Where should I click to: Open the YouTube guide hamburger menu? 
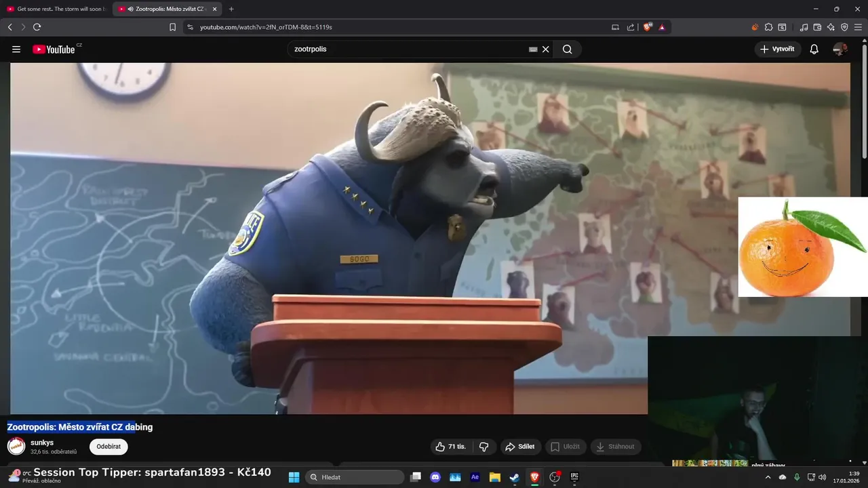[x=16, y=49]
